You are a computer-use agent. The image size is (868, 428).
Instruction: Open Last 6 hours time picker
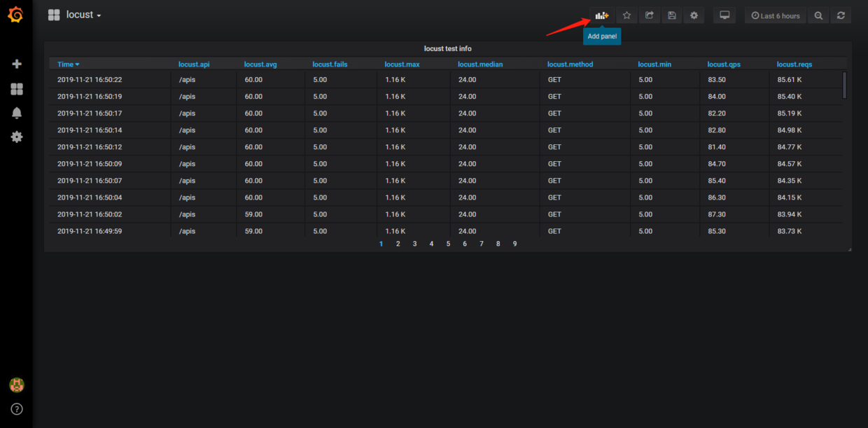776,15
